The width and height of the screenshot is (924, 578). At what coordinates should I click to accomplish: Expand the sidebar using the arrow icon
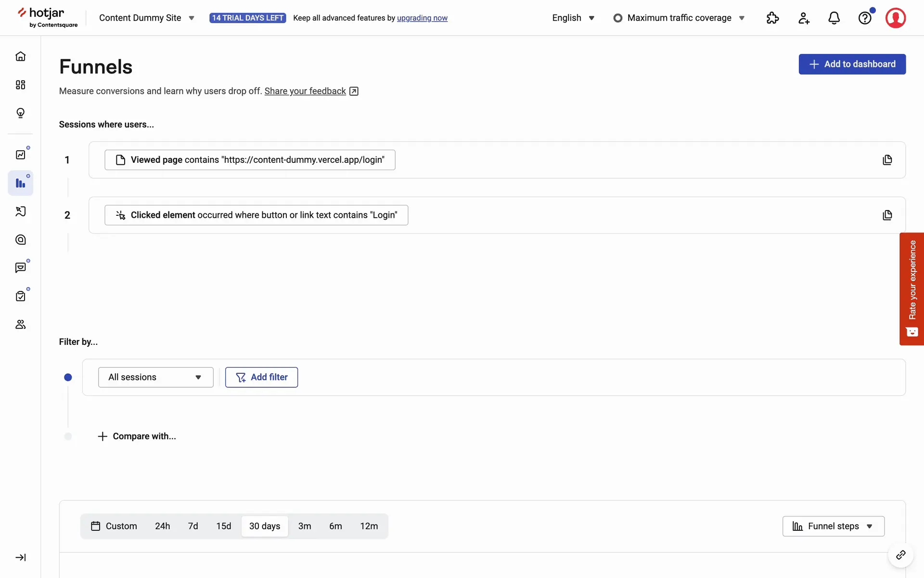(20, 557)
